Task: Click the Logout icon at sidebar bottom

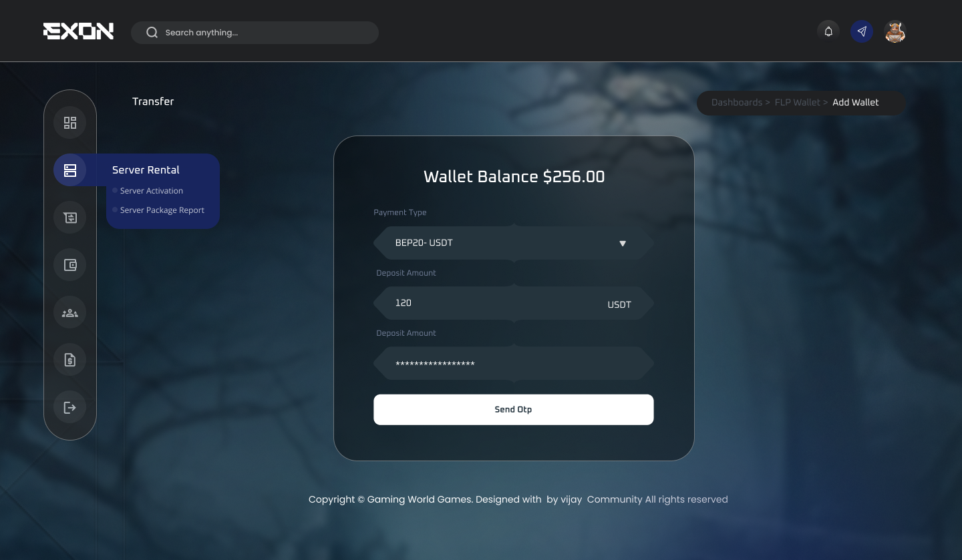Action: 69,406
